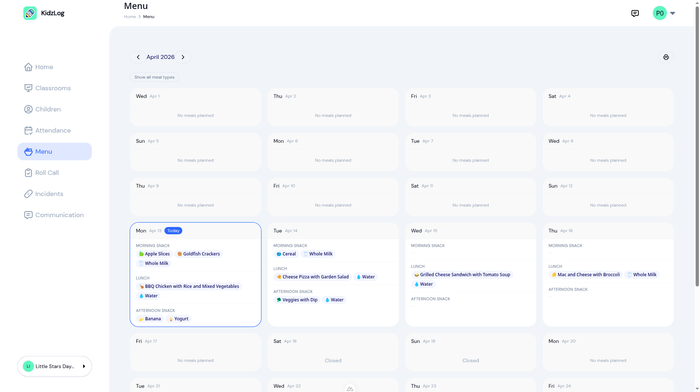The image size is (700, 392).
Task: Open the closed Sat Apr 18 card
Action: 333,352
